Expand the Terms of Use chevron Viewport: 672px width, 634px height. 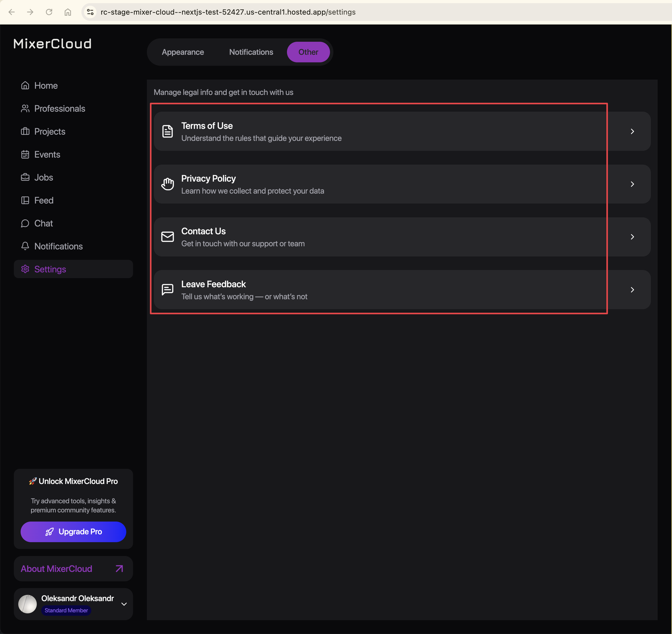[x=632, y=131]
